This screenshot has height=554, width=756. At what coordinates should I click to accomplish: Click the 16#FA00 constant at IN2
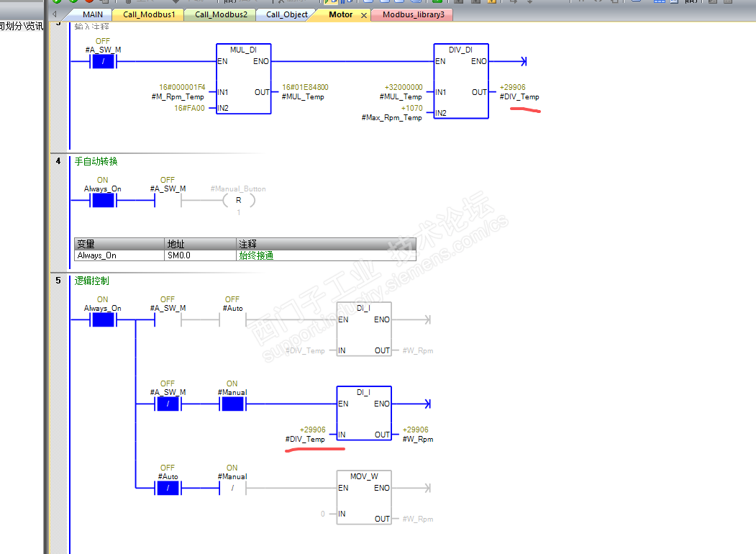[x=189, y=108]
